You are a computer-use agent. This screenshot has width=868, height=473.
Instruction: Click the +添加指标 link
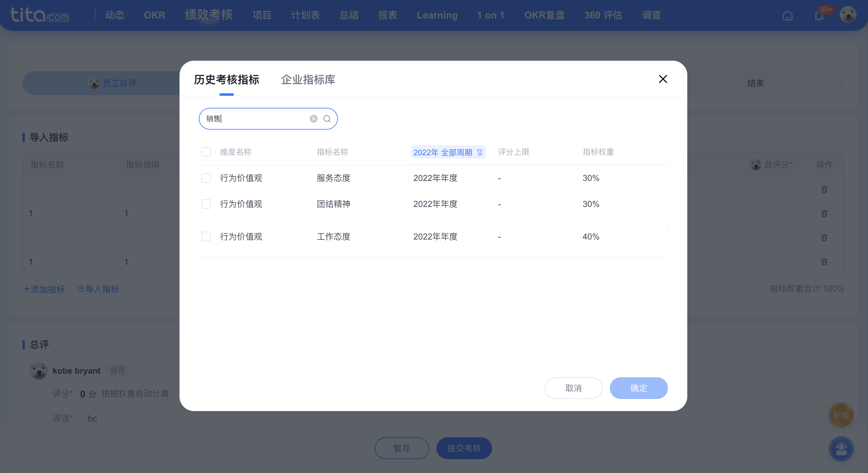44,289
